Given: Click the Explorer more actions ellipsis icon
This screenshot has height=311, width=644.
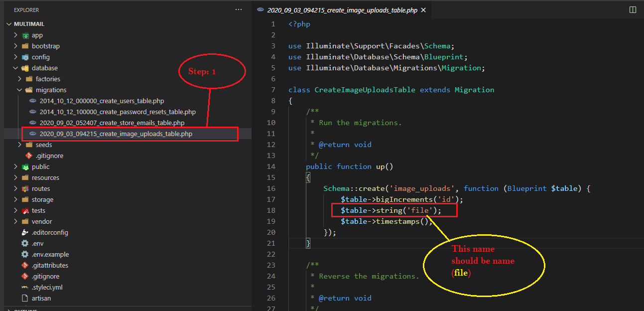Looking at the screenshot, I should (239, 10).
